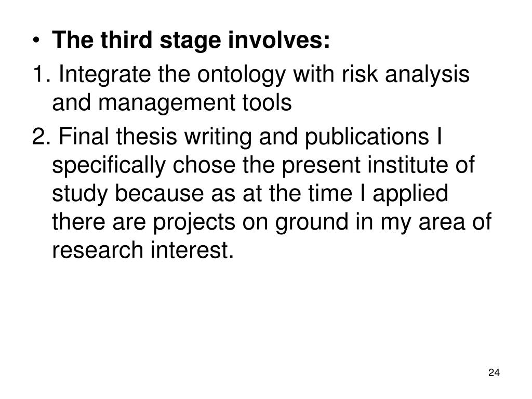Click the word 'Integrate' in item one
This screenshot has height=399, width=532.
tap(105, 75)
